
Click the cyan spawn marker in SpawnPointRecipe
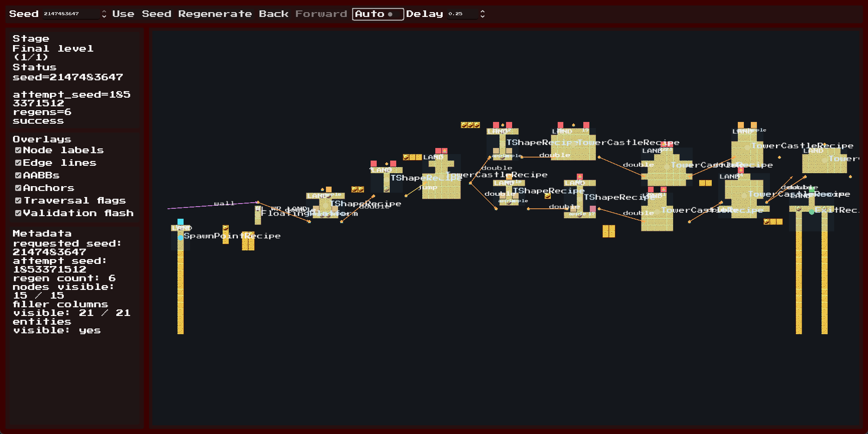181,237
